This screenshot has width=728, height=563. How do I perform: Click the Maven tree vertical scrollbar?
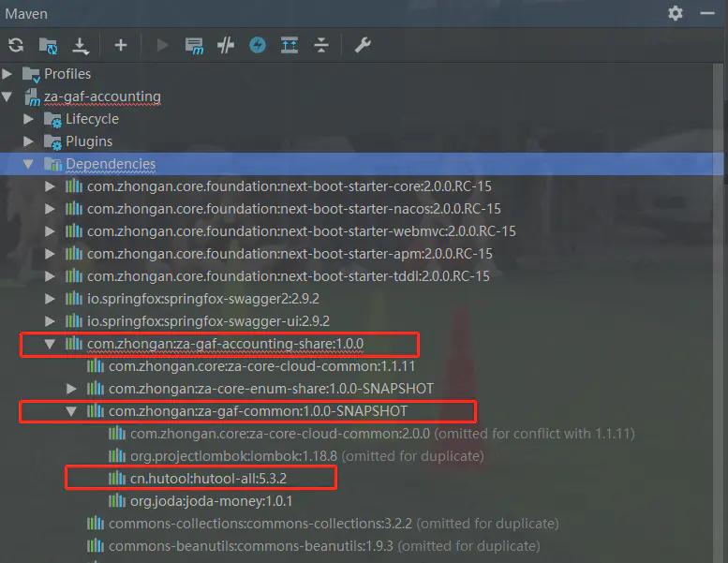pyautogui.click(x=720, y=312)
